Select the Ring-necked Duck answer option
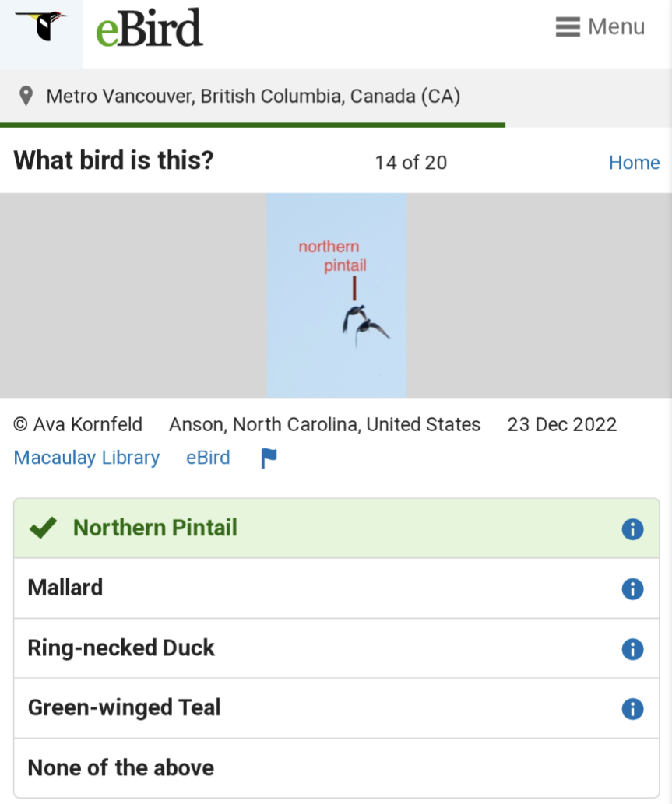 [x=336, y=648]
